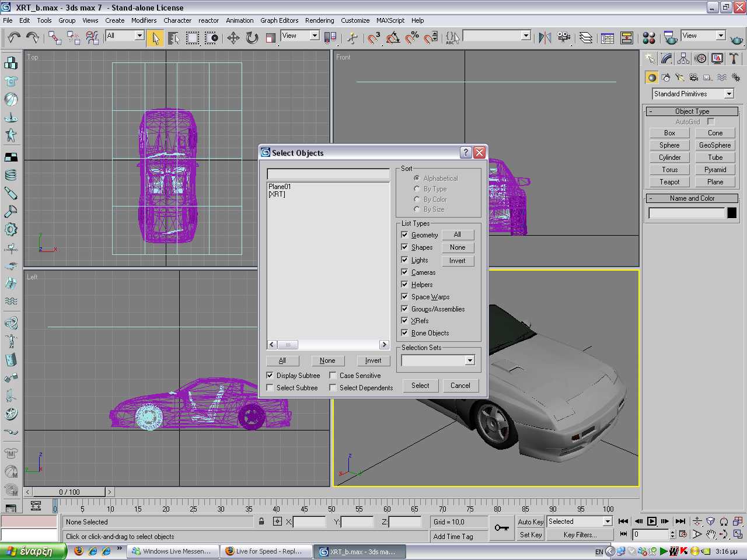Click the Cancel button in Select Objects
The width and height of the screenshot is (747, 560).
(460, 386)
